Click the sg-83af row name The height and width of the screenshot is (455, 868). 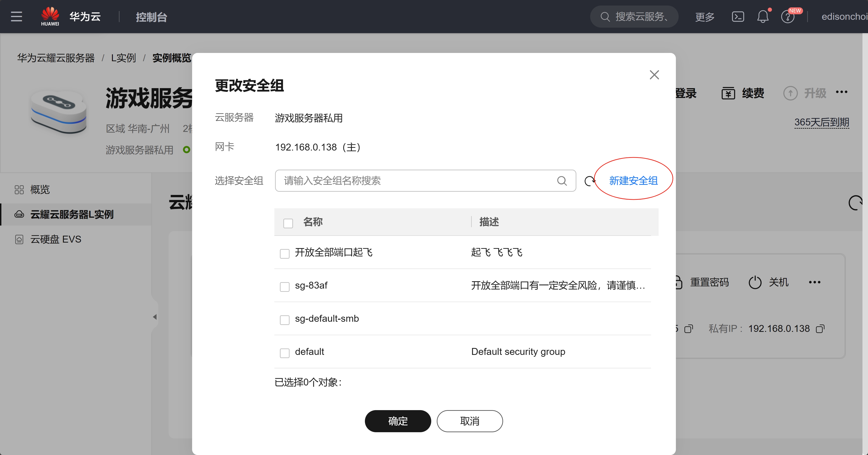(x=311, y=285)
